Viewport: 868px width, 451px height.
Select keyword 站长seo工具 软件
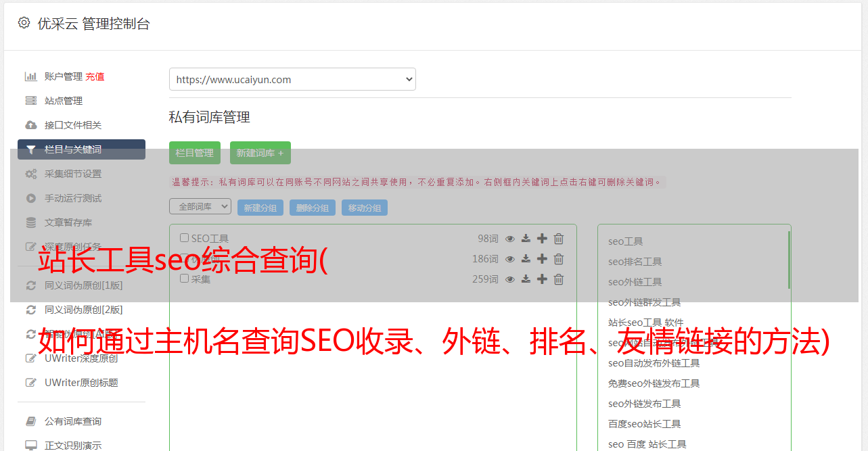645,323
